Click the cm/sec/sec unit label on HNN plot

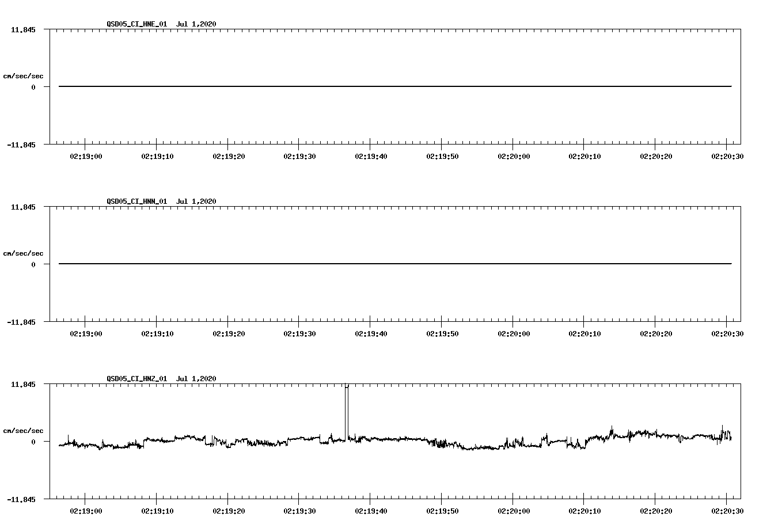coord(23,253)
